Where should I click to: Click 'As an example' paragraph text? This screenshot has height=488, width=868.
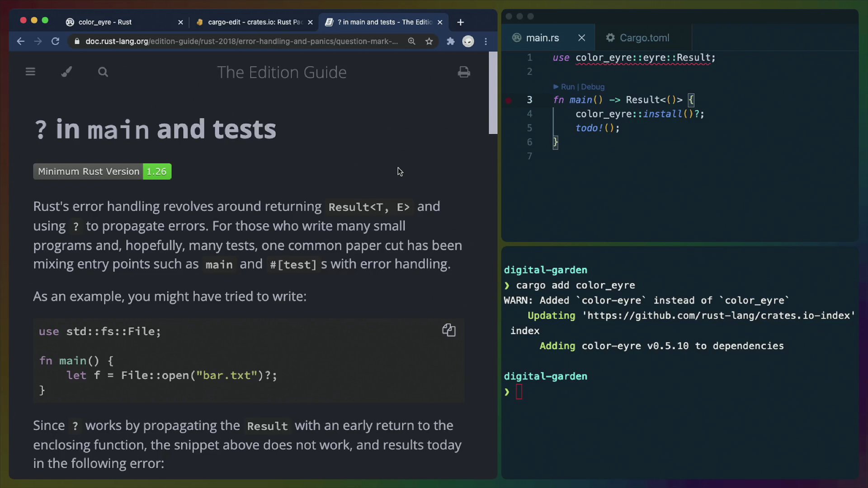coord(170,296)
